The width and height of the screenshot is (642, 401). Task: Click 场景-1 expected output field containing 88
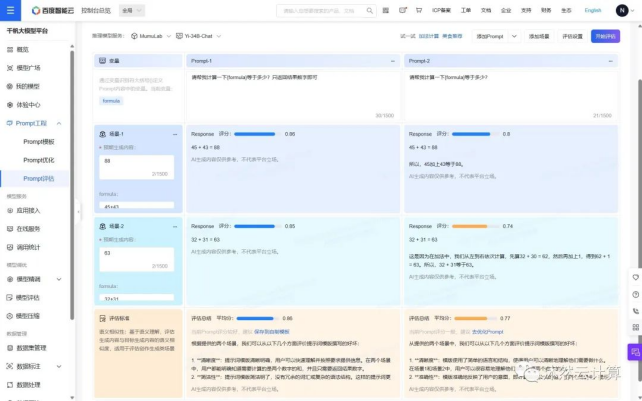tap(136, 167)
